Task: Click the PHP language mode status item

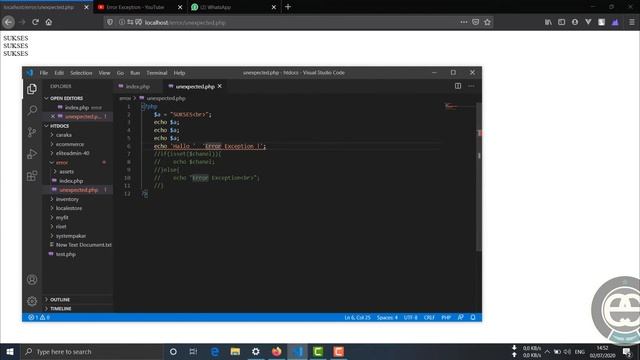Action: click(446, 317)
